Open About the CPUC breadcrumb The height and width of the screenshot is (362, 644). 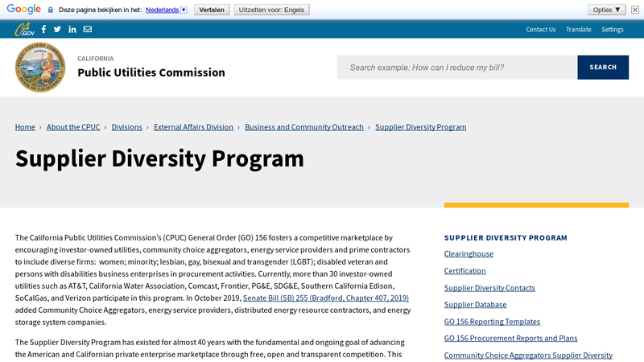[x=73, y=127]
